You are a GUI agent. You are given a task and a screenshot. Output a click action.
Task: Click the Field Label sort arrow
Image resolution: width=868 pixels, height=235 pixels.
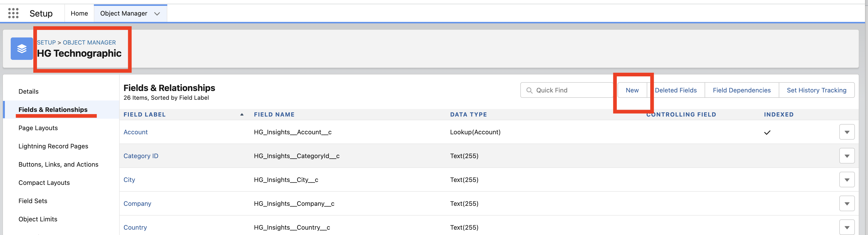[242, 115]
